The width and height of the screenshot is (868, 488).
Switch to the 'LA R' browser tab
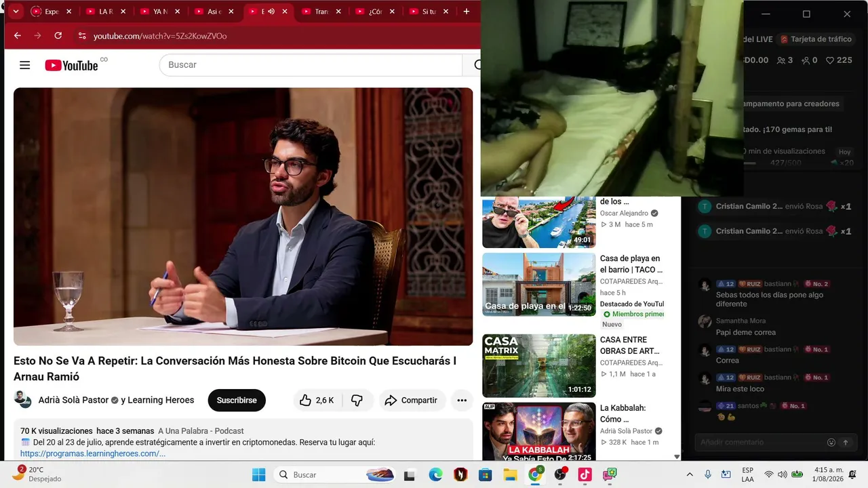[105, 12]
